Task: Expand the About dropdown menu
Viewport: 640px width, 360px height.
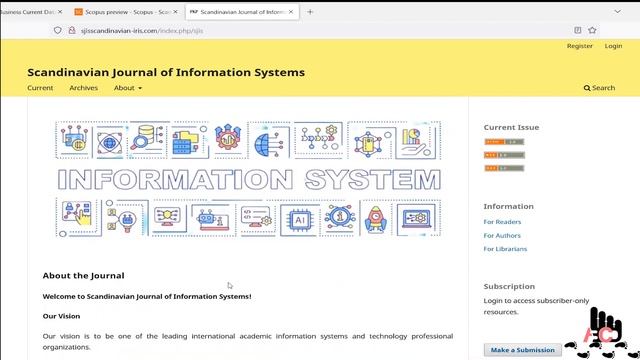Action: point(128,88)
